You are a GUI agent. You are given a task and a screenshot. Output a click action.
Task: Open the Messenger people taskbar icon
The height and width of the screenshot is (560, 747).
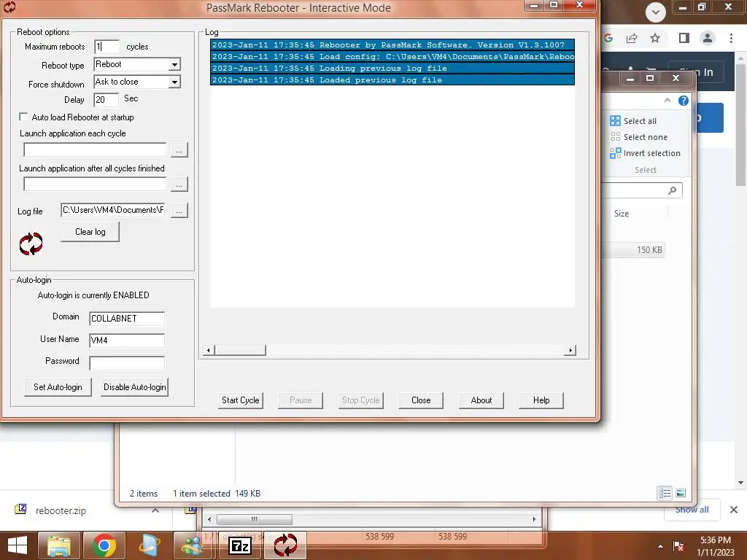click(x=193, y=545)
